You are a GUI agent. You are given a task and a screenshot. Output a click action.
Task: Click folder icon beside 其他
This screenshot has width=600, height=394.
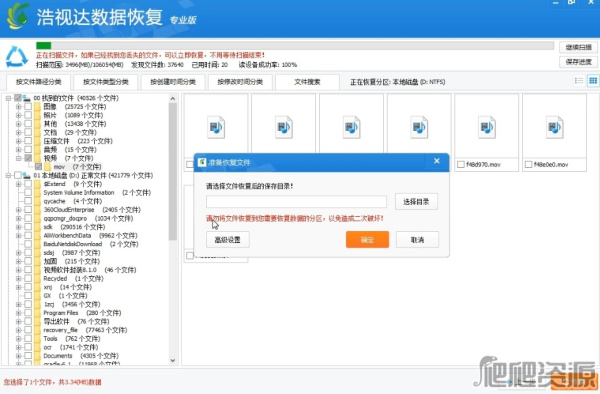[x=37, y=124]
